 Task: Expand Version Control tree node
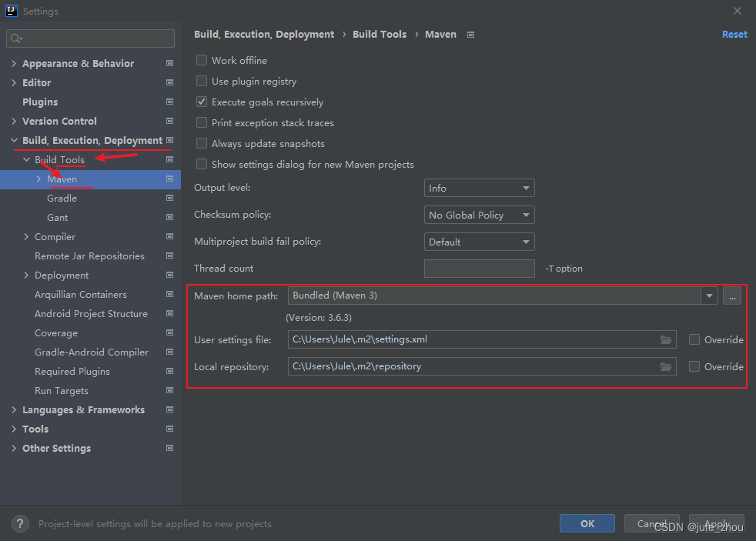[14, 121]
